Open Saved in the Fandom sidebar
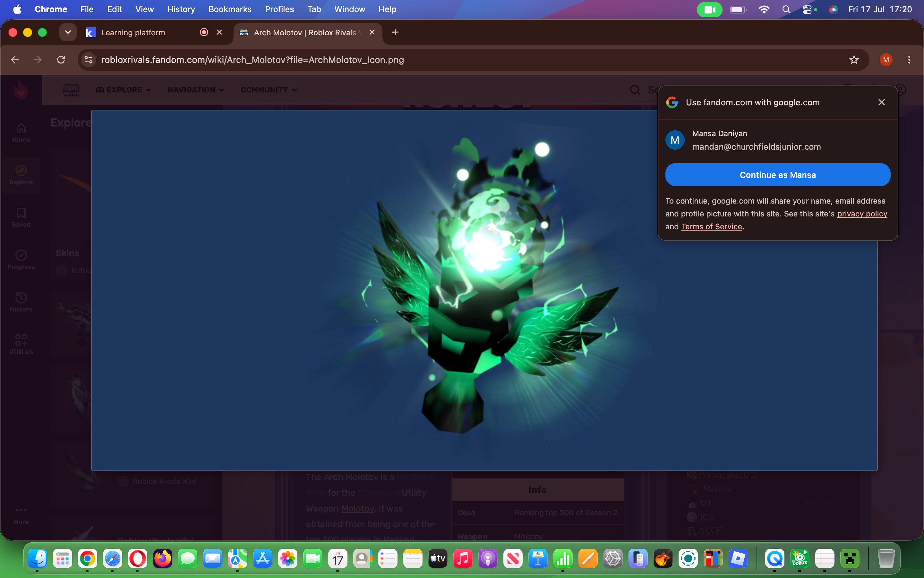The image size is (924, 578). tap(21, 217)
